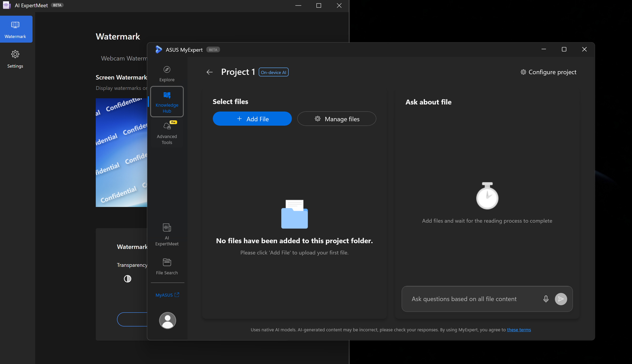Close the AI ExpertMeet window
The width and height of the screenshot is (632, 364).
pos(339,5)
